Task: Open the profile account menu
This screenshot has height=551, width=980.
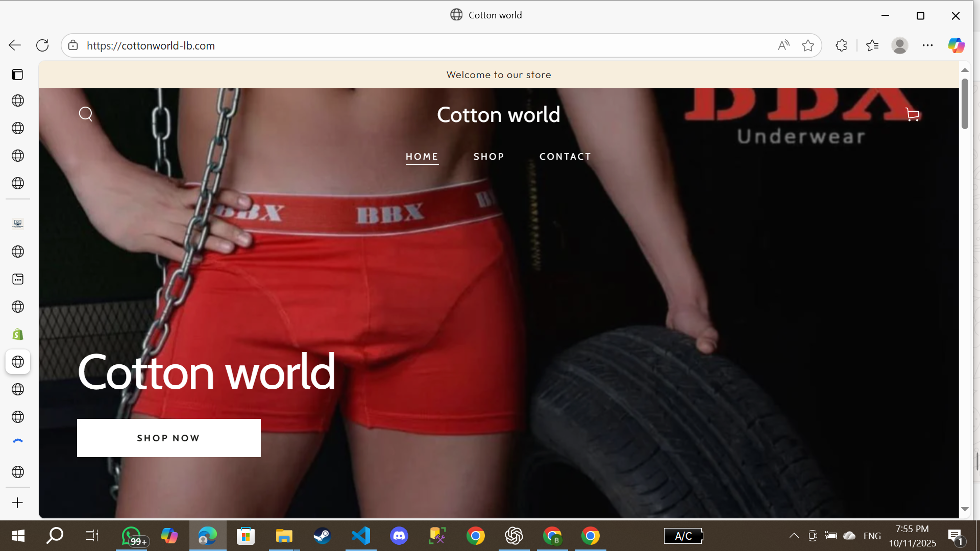Action: tap(900, 45)
